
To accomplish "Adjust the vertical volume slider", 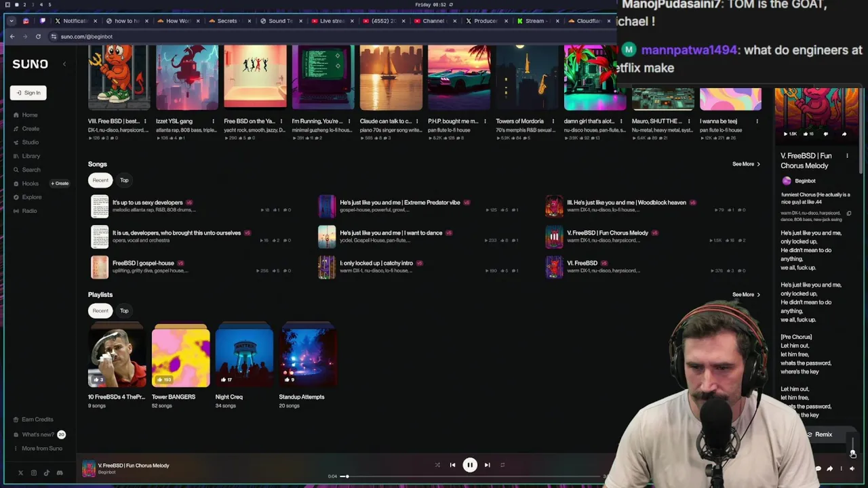I will pos(852,446).
